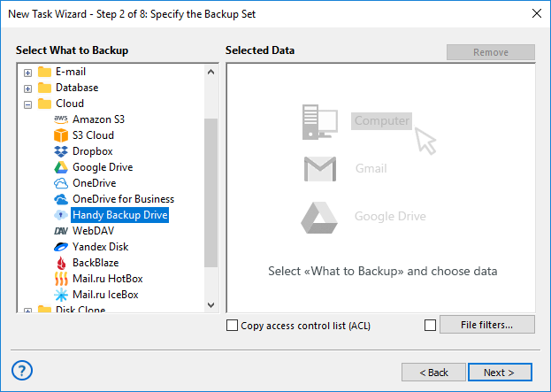Go back with the < Back button
Screen dimensions: 551x392
(x=433, y=373)
